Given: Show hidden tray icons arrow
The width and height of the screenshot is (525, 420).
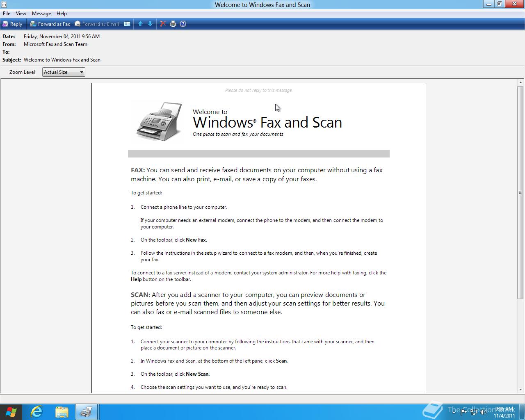Looking at the screenshot, I should tap(454, 412).
